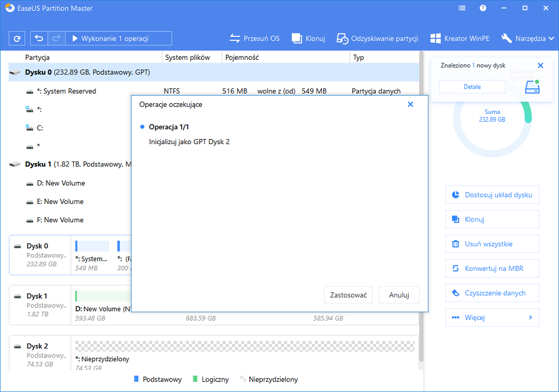Click Zastosować to apply operations
The image size is (559, 392).
[348, 295]
